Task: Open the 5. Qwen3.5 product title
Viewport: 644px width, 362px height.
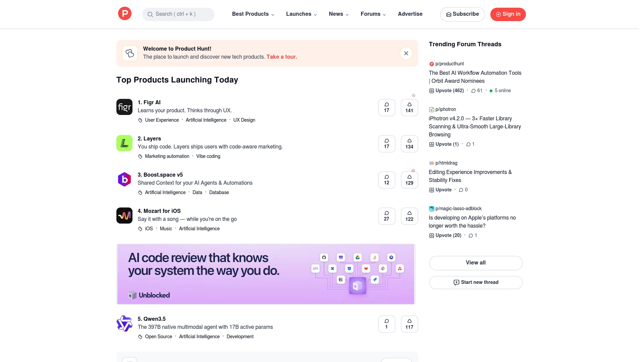Action: point(152,319)
